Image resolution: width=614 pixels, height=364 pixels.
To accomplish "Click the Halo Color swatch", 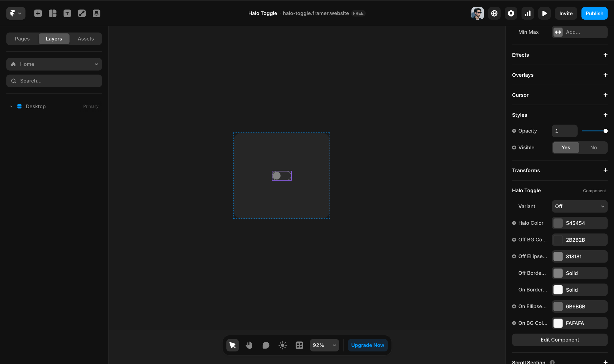I will (x=558, y=223).
